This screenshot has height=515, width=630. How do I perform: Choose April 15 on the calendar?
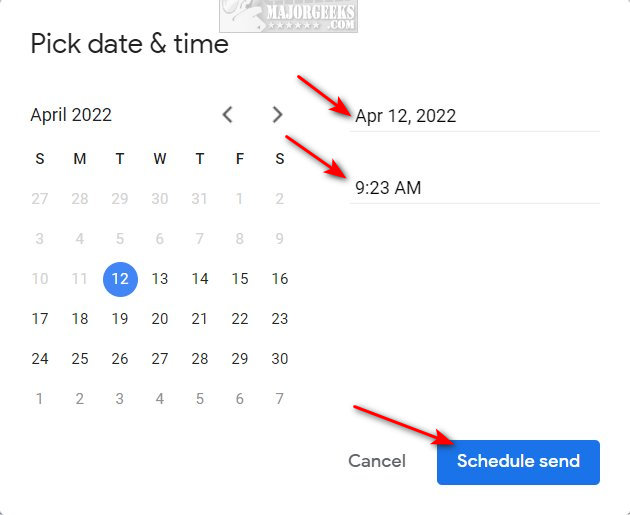[x=240, y=279]
